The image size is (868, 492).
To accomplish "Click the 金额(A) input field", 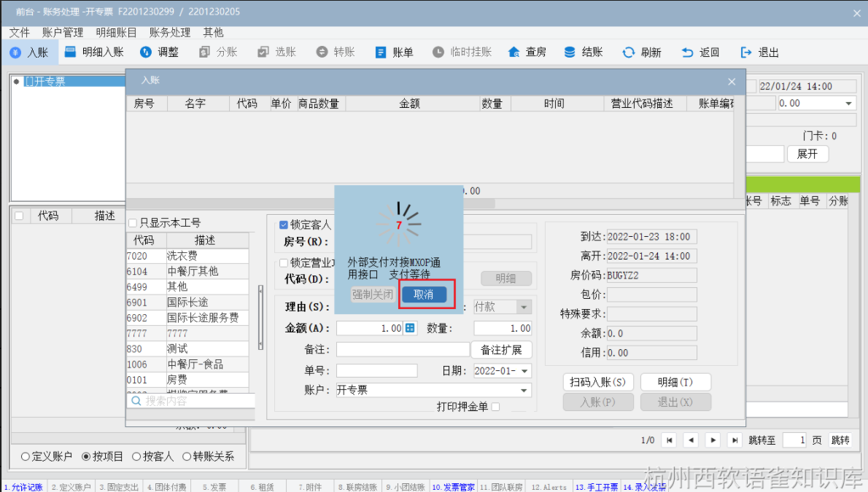I will pos(370,328).
